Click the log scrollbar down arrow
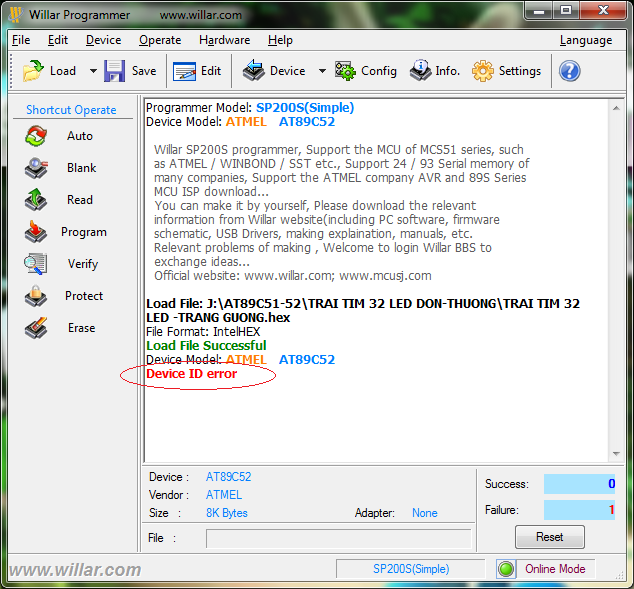634x589 pixels. [616, 454]
